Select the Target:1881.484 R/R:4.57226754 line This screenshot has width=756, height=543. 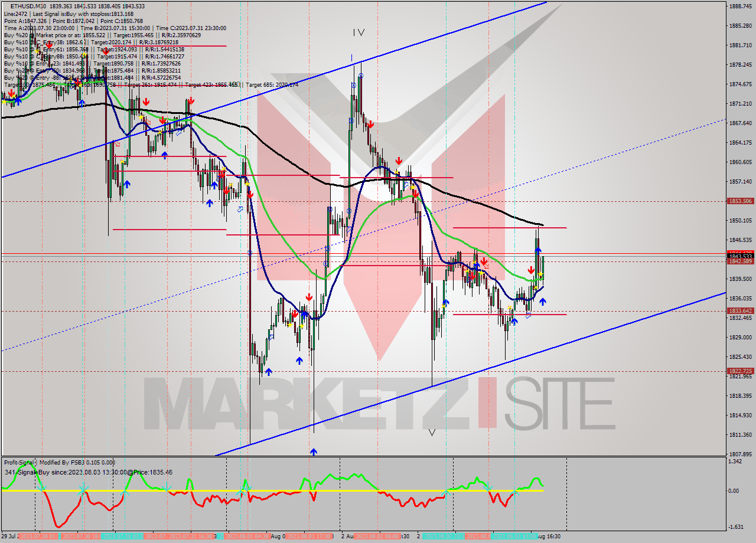[x=92, y=77]
